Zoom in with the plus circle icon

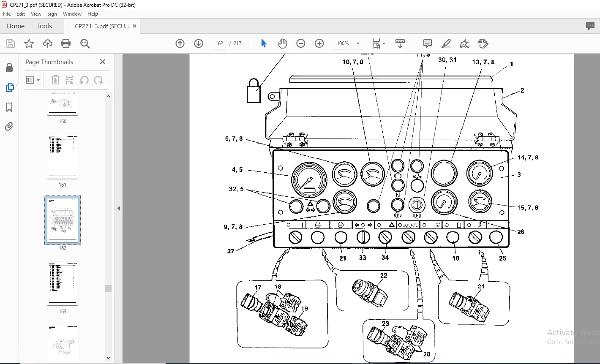(x=319, y=43)
